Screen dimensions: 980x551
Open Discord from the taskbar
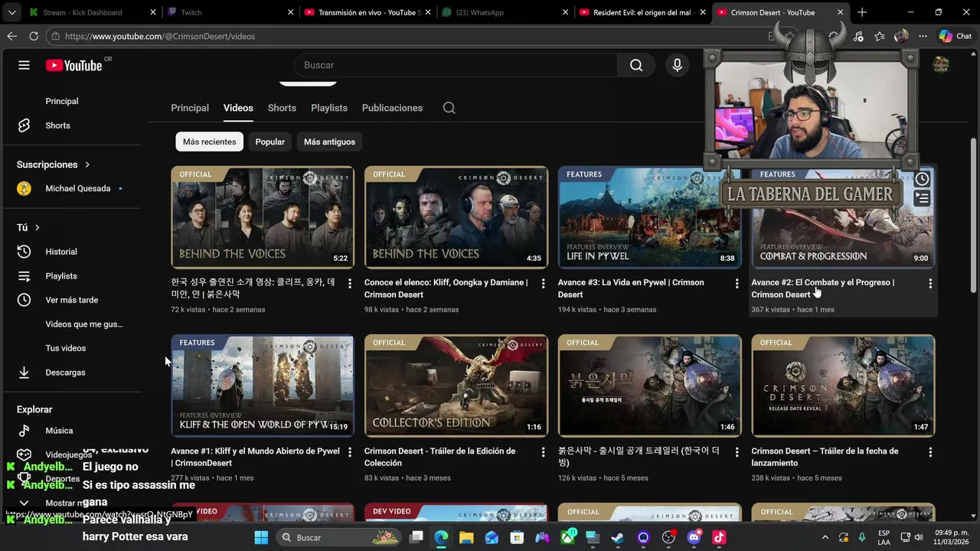click(694, 537)
